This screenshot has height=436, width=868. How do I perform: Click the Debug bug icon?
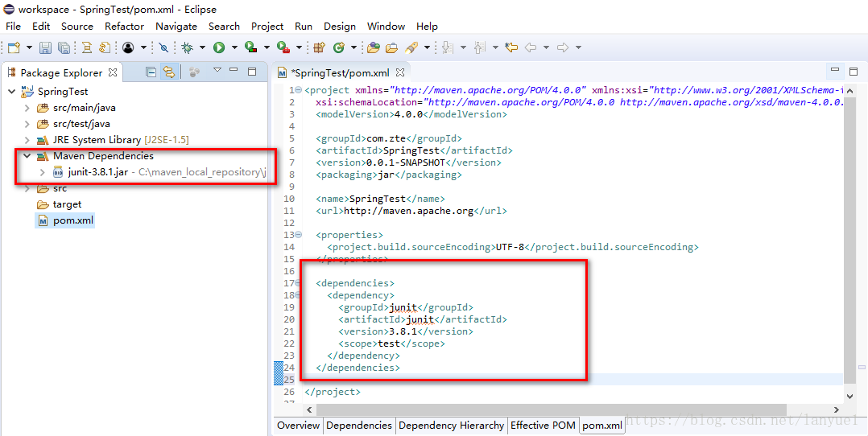tap(187, 47)
